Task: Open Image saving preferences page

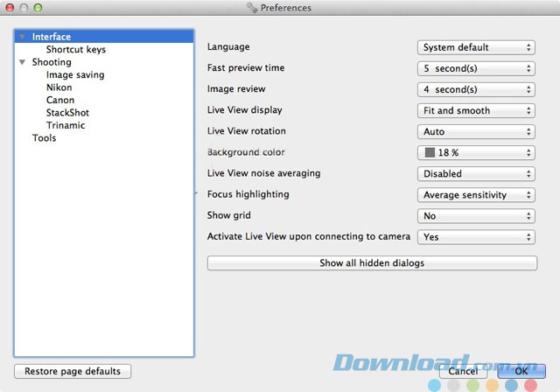Action: 75,75
